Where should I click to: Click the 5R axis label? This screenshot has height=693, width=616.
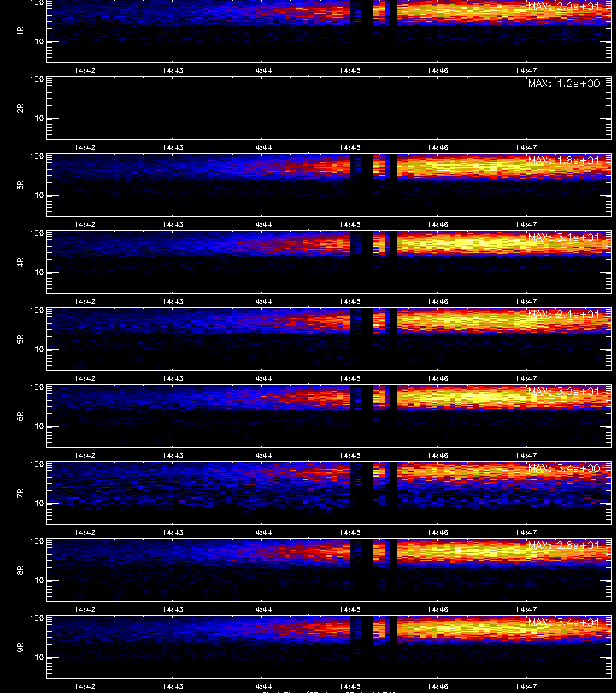tap(20, 340)
